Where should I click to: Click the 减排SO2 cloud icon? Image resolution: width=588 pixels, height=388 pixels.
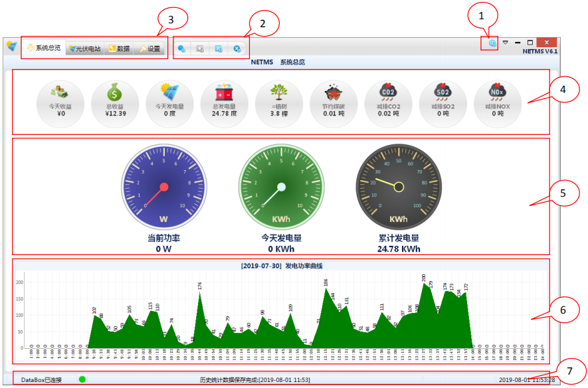coord(443,92)
